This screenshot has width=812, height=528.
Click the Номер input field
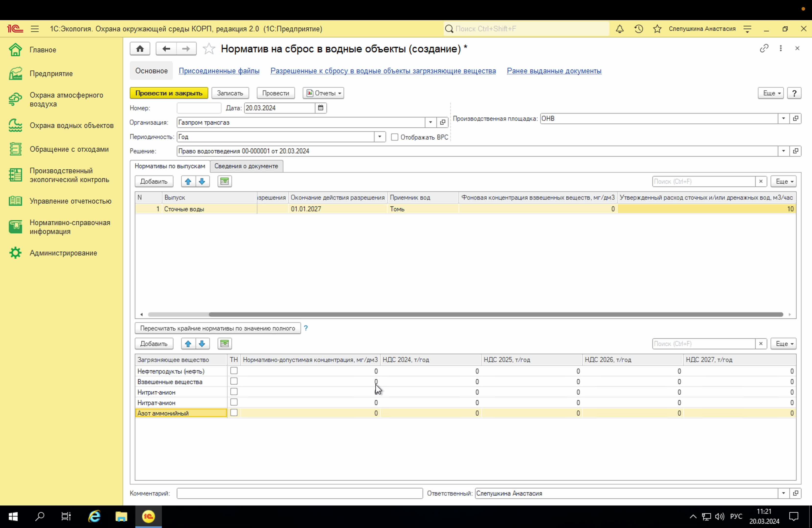coord(199,108)
